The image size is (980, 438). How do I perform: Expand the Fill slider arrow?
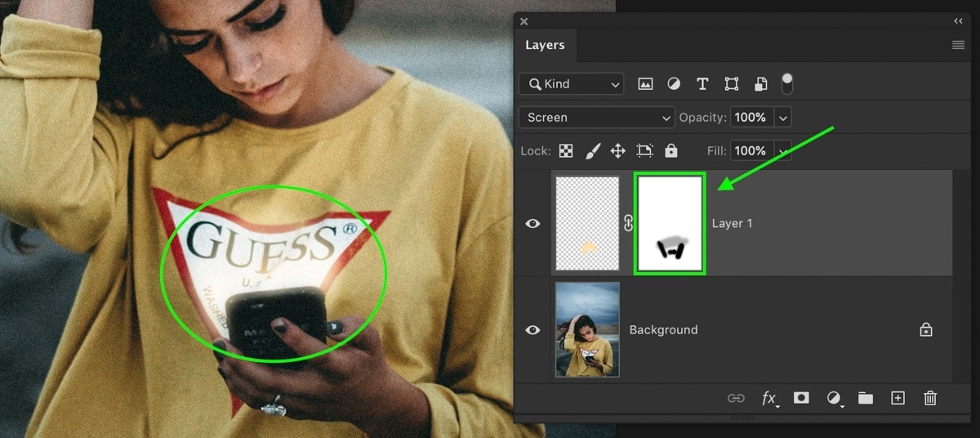(782, 151)
